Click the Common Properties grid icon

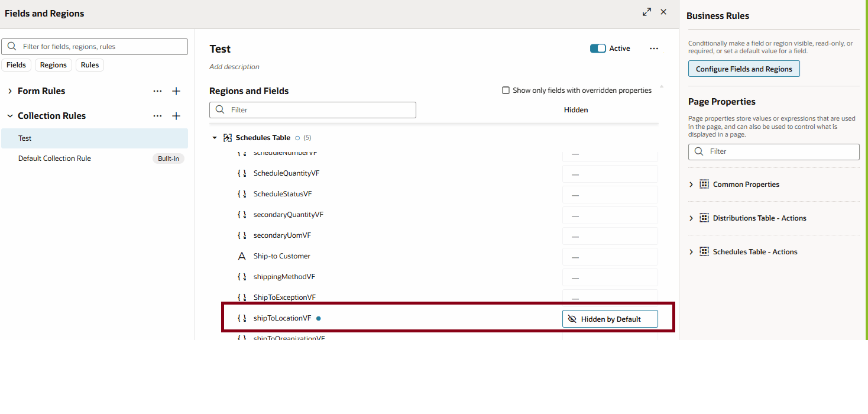click(x=704, y=185)
